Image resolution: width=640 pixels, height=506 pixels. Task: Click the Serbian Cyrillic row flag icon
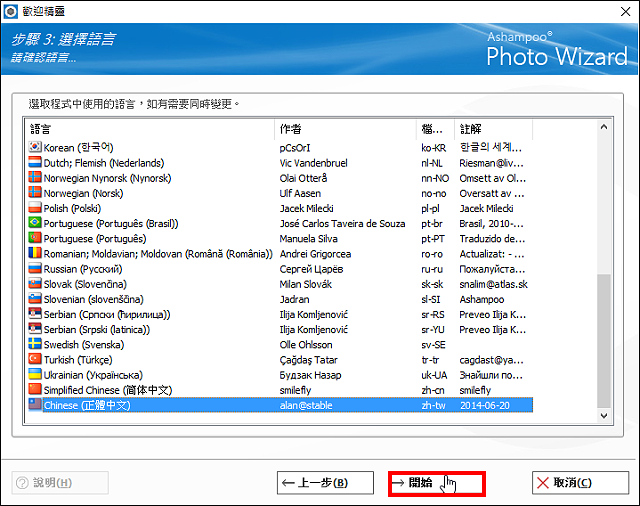35,313
